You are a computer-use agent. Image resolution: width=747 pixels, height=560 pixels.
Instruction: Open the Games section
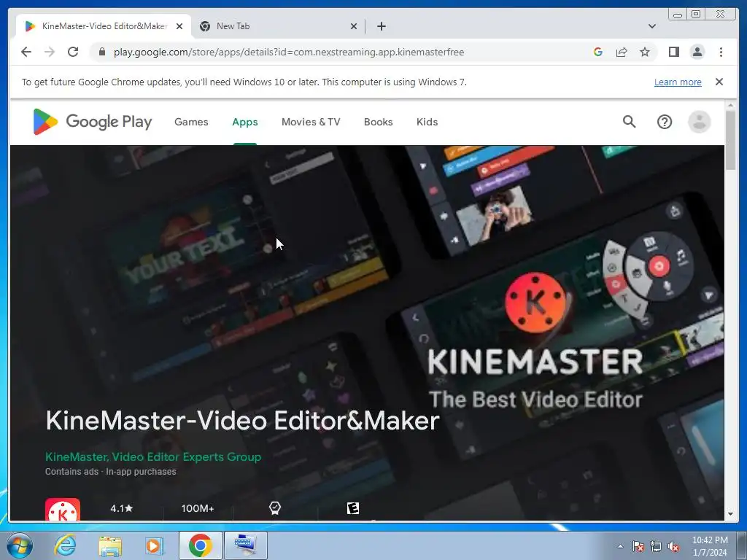[191, 122]
